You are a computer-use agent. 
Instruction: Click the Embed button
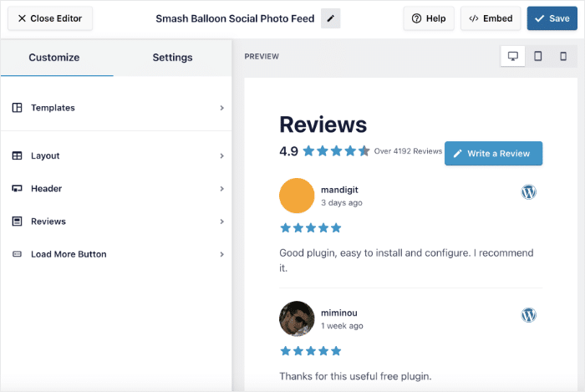(x=491, y=18)
